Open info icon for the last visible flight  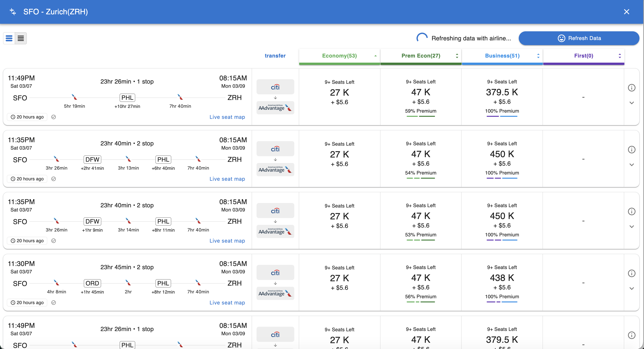[632, 335]
